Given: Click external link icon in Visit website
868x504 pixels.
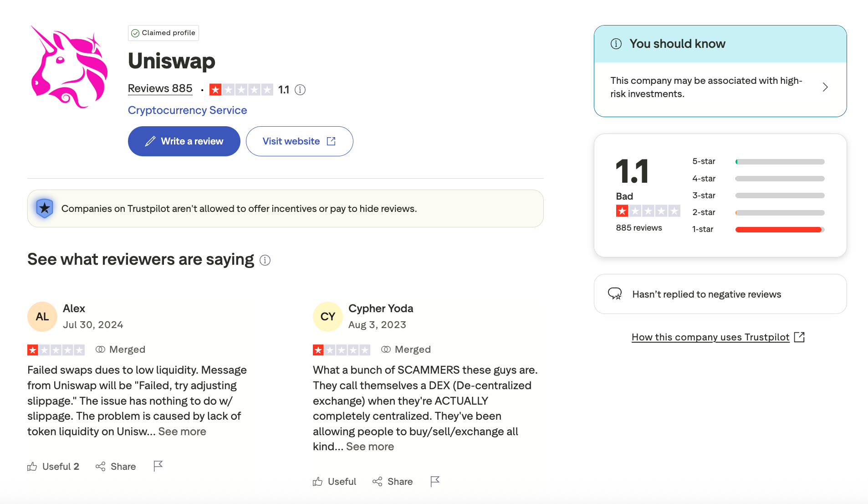Looking at the screenshot, I should [x=331, y=141].
